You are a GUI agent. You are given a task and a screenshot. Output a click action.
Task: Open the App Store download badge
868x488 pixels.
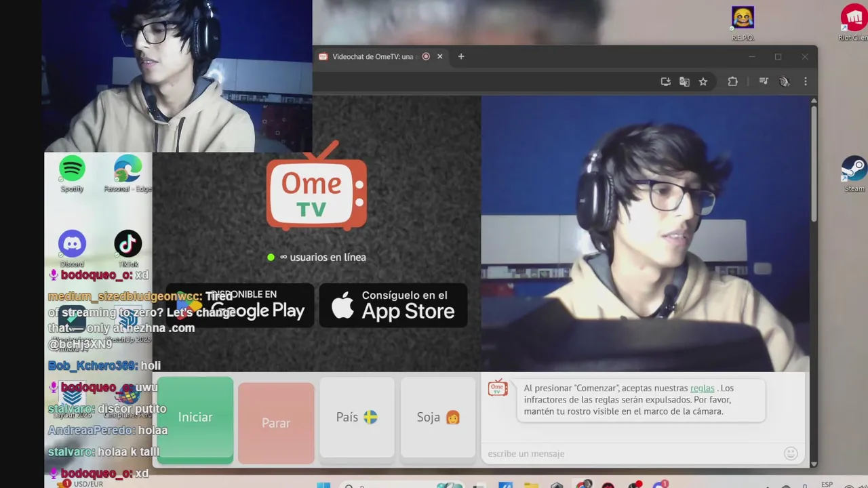point(393,306)
